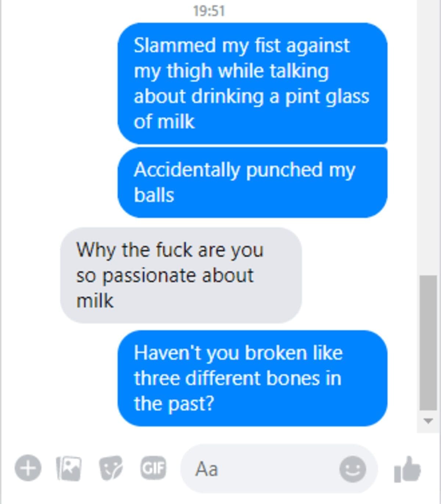The image size is (441, 504).
Task: Click the 'Accidentally punched my balls' message
Action: (x=252, y=182)
